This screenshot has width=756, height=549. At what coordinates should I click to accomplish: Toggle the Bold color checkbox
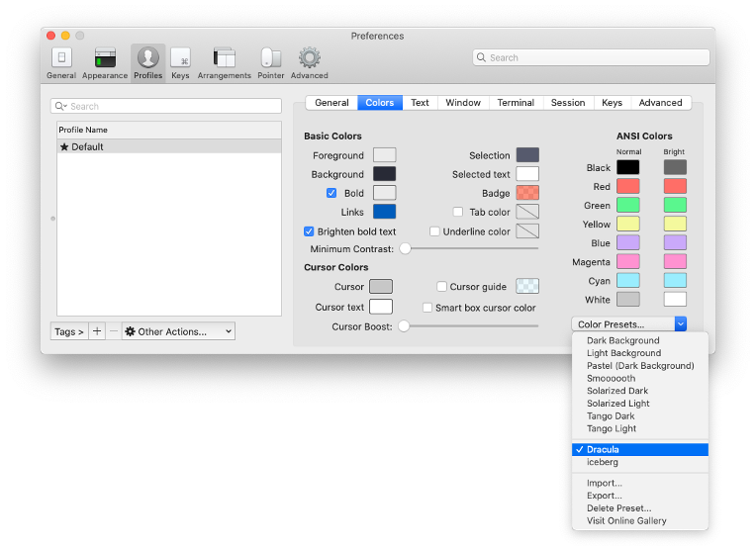[331, 193]
